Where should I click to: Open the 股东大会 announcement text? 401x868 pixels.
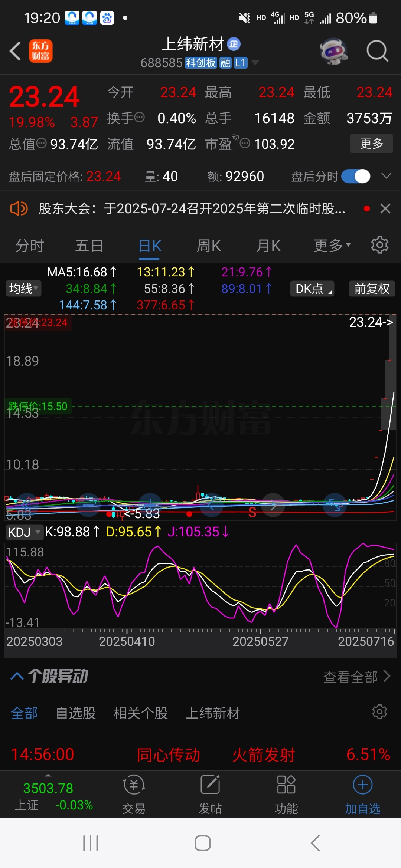[192, 208]
